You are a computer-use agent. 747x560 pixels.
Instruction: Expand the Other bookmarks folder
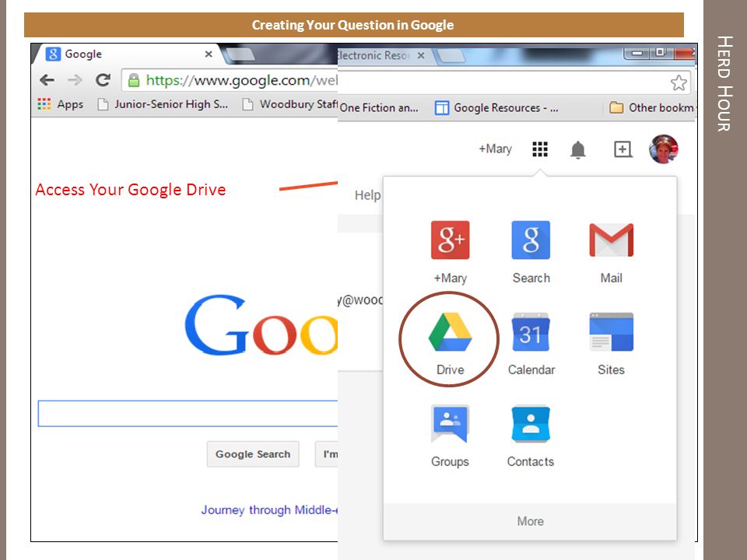point(651,107)
